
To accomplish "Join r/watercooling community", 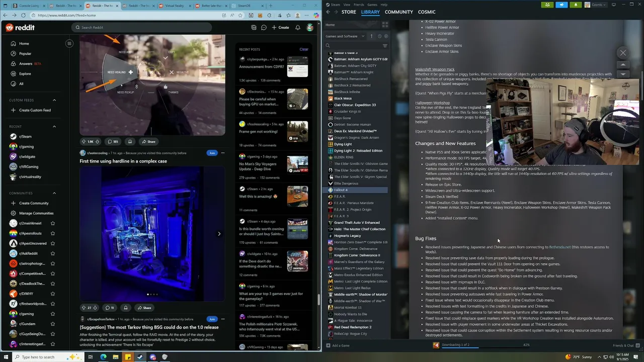I will click(x=212, y=153).
